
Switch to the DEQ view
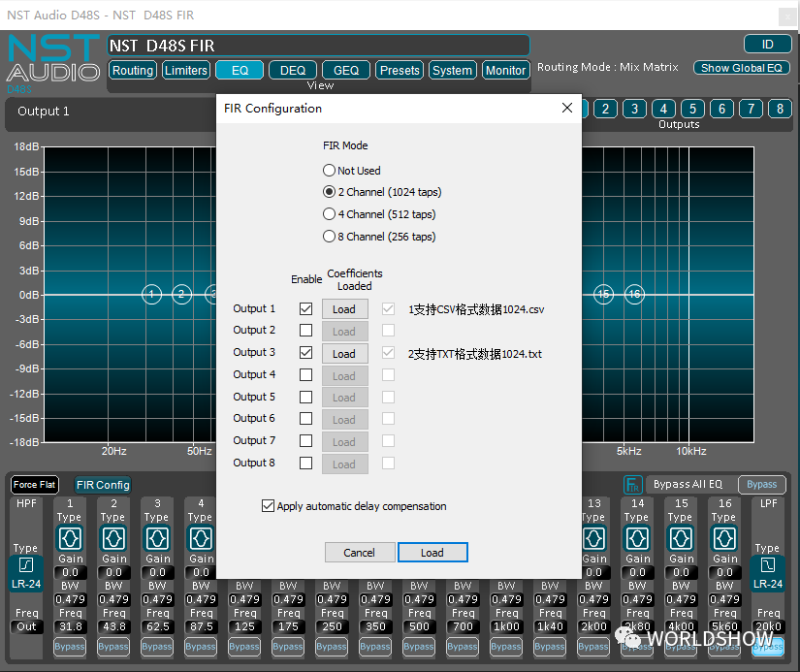[293, 70]
